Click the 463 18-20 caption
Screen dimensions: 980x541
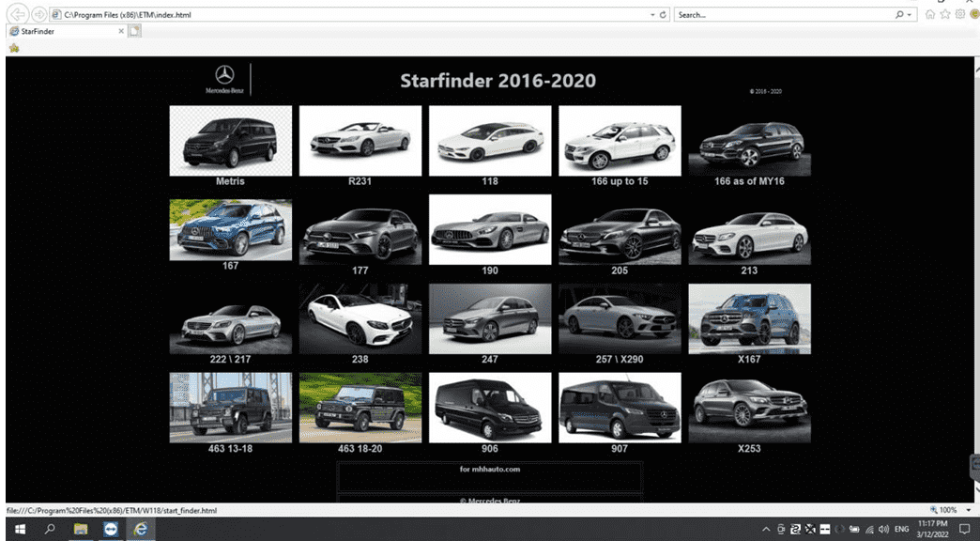pos(360,448)
